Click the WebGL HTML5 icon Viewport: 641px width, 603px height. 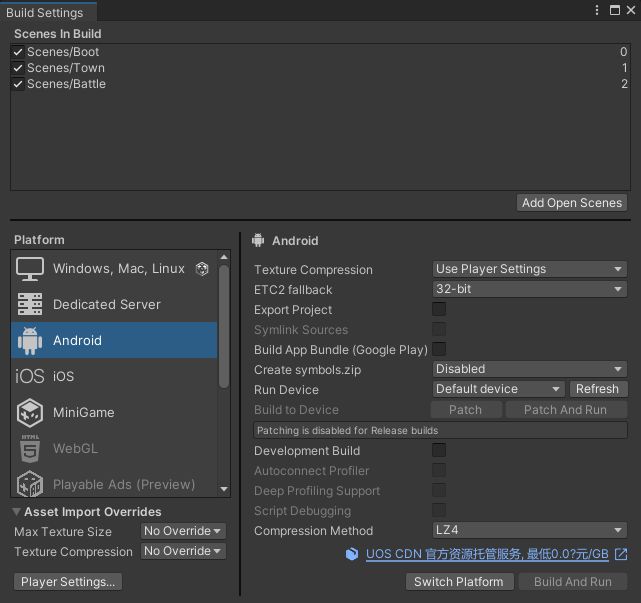[x=30, y=448]
